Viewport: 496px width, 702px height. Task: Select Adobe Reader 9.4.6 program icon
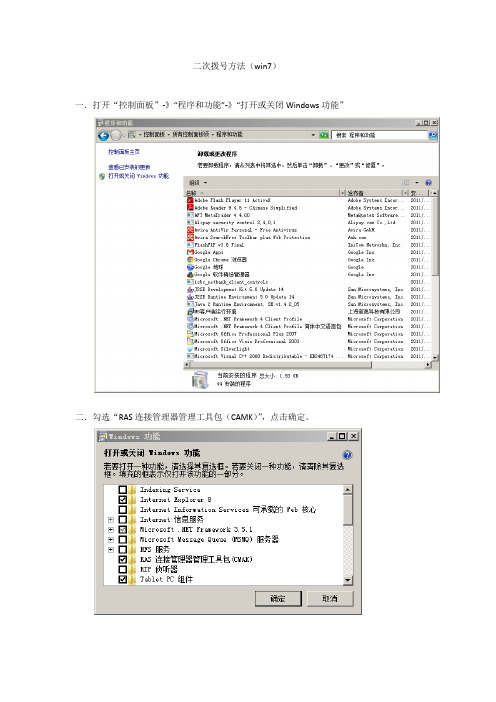pos(190,208)
